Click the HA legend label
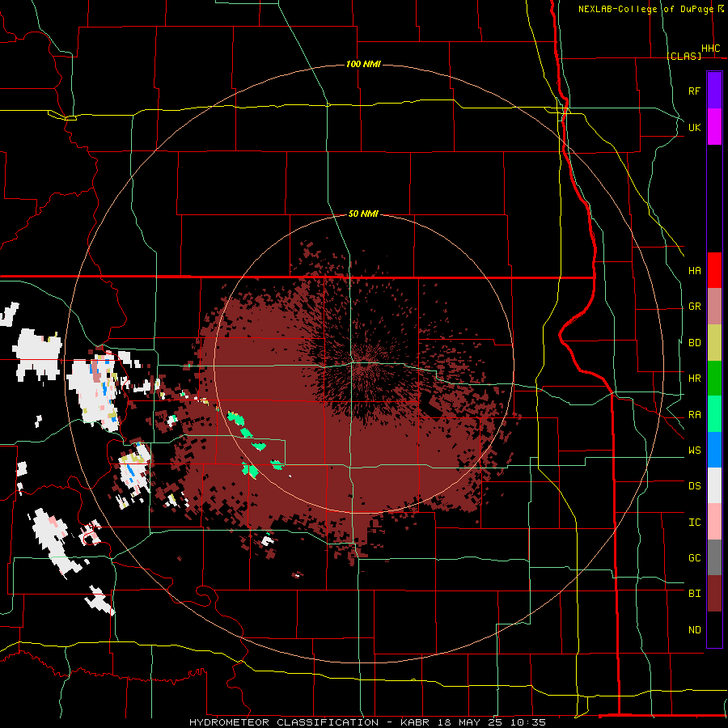The image size is (728, 728). tap(694, 271)
